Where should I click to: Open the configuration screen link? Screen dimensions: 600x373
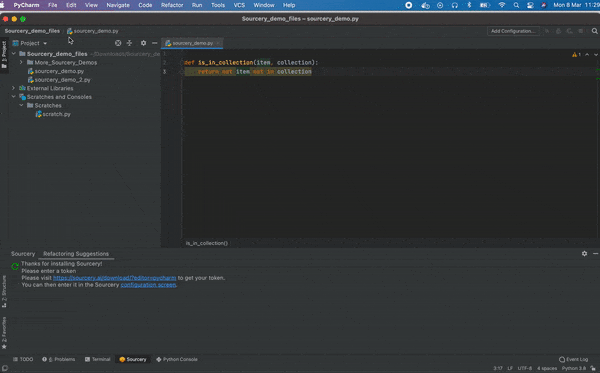(x=148, y=285)
